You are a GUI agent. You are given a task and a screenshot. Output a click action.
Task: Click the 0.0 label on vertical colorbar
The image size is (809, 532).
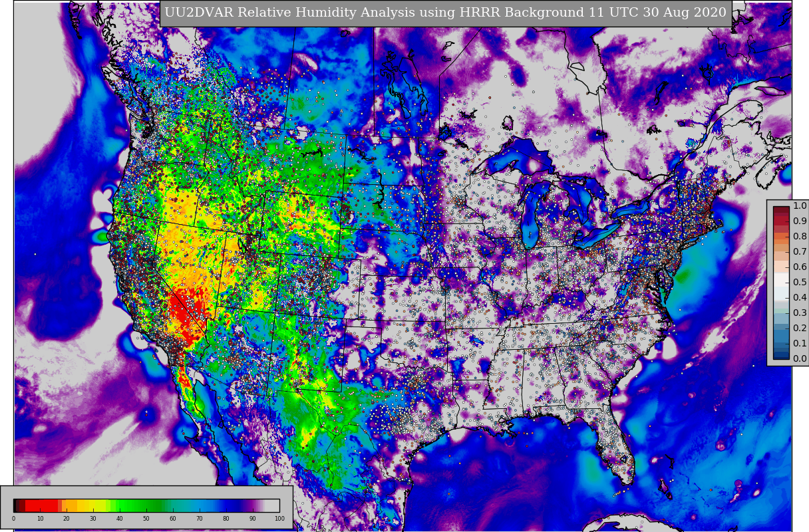[800, 359]
